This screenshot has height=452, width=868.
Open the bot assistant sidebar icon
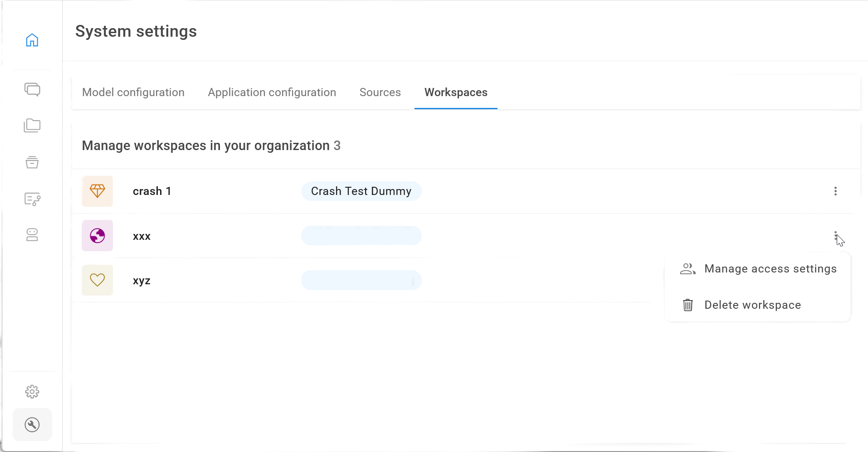32,235
